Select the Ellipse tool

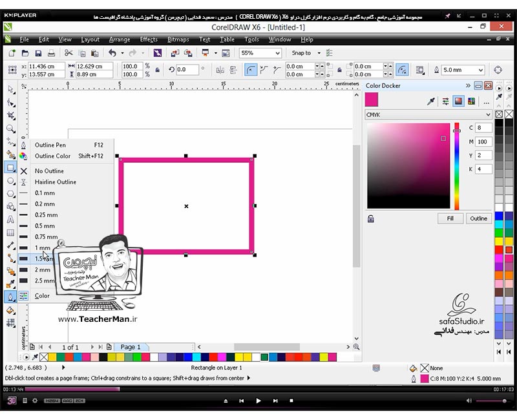(11, 181)
